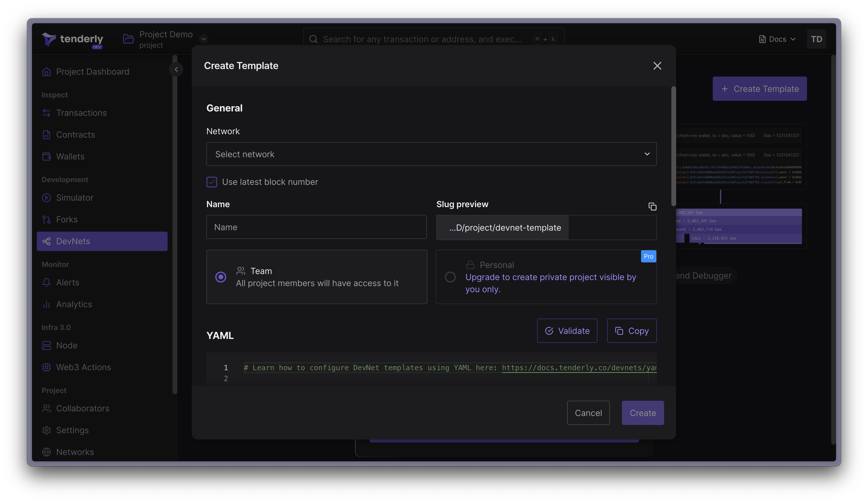Copy slug preview with copy icon

(652, 206)
